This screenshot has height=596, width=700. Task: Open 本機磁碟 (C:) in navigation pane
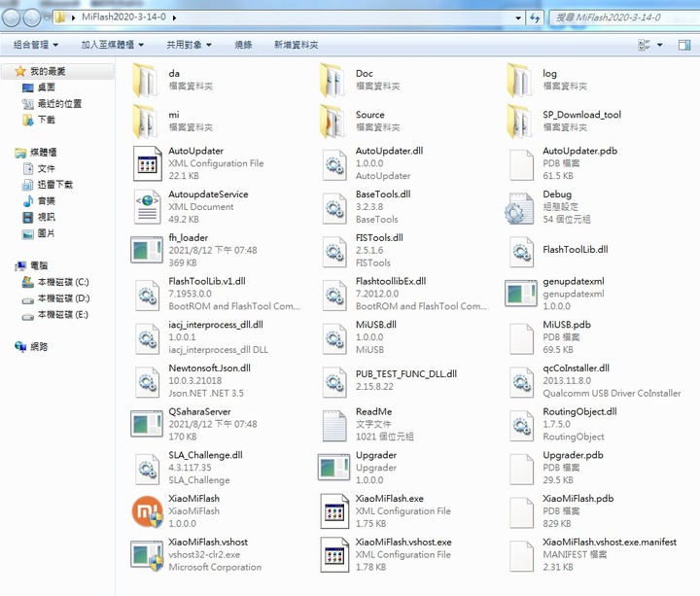pos(63,282)
